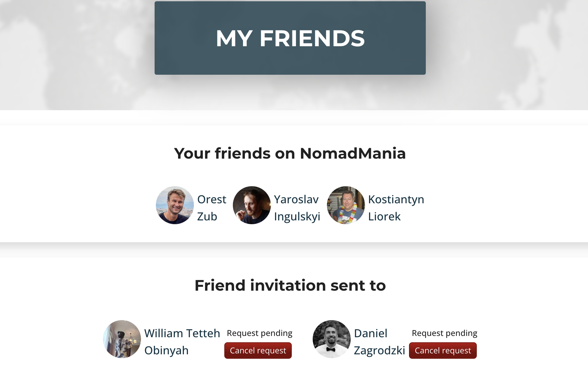This screenshot has width=588, height=373.
Task: Click the Kostiantyn Liorek name link
Action: pyautogui.click(x=396, y=208)
